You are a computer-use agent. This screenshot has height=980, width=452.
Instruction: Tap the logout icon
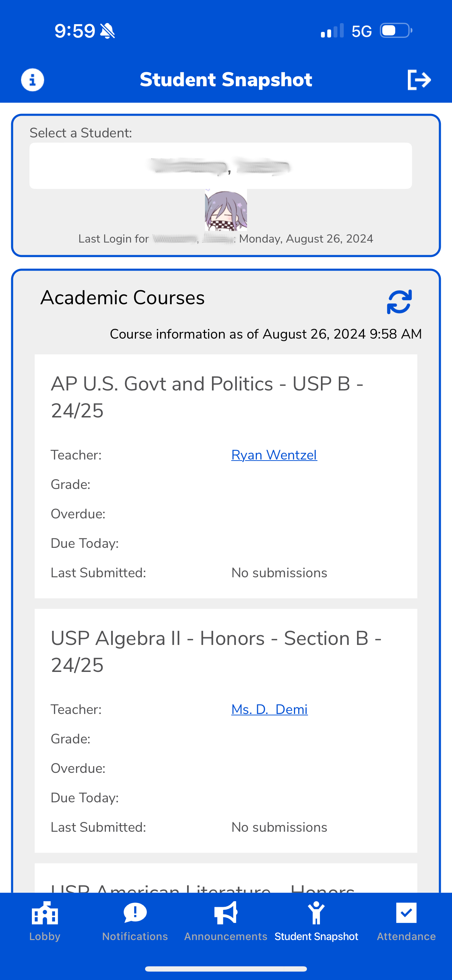coord(419,80)
